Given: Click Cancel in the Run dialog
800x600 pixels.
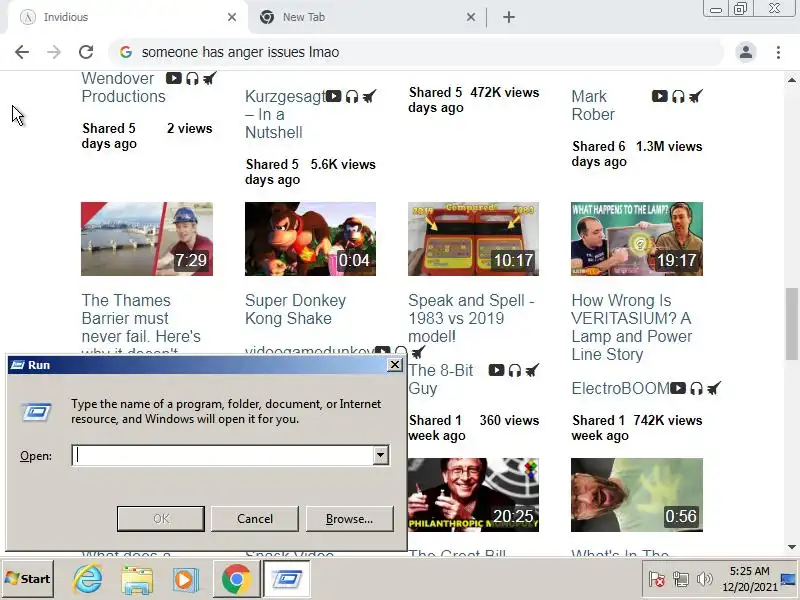Looking at the screenshot, I should tap(255, 519).
